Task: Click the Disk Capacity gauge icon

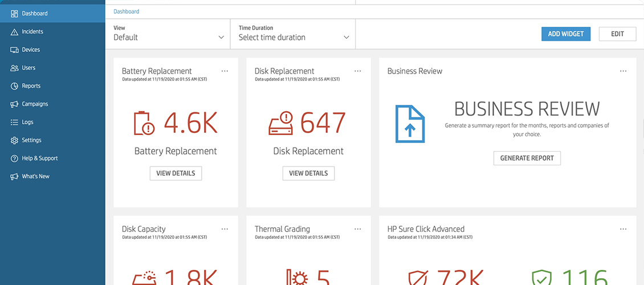Action: 145,277
